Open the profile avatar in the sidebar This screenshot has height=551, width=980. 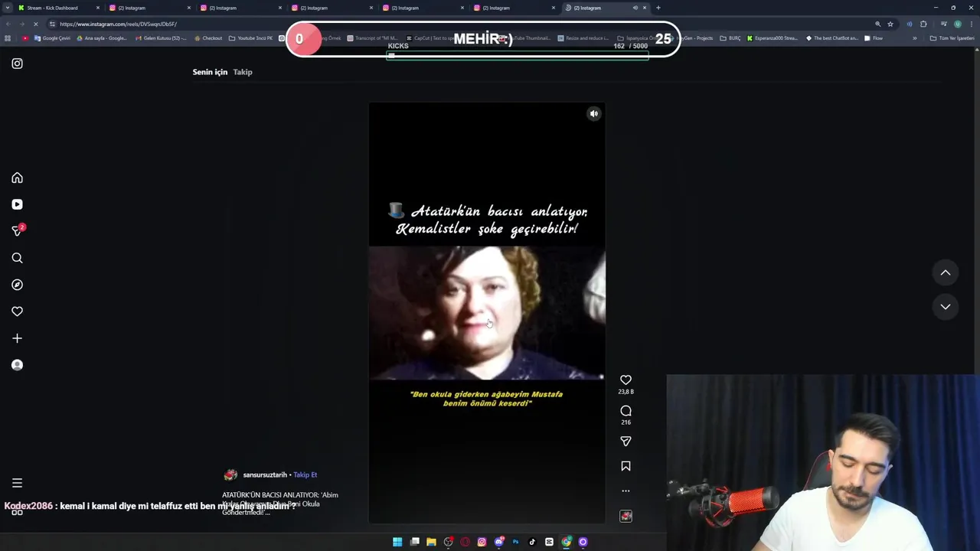click(x=17, y=365)
